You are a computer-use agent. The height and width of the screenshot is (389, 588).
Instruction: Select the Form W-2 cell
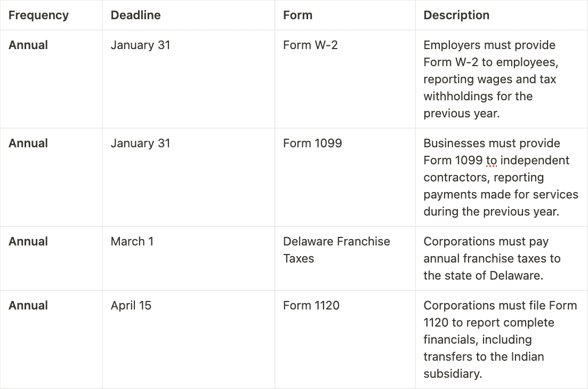[310, 45]
